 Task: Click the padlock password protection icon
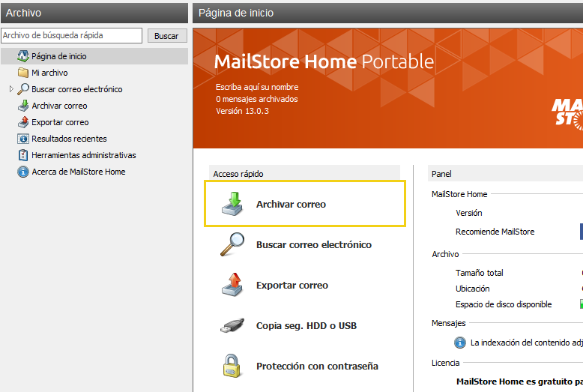coord(232,366)
